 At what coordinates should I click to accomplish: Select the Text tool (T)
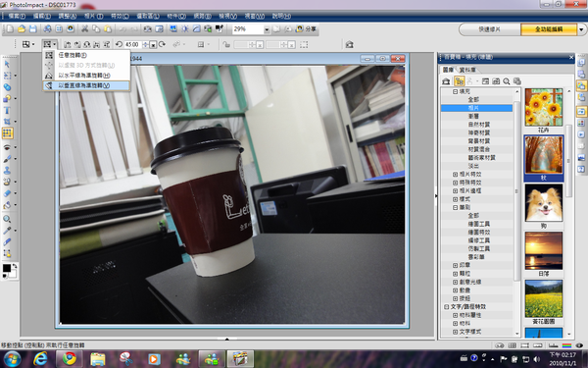pyautogui.click(x=7, y=110)
